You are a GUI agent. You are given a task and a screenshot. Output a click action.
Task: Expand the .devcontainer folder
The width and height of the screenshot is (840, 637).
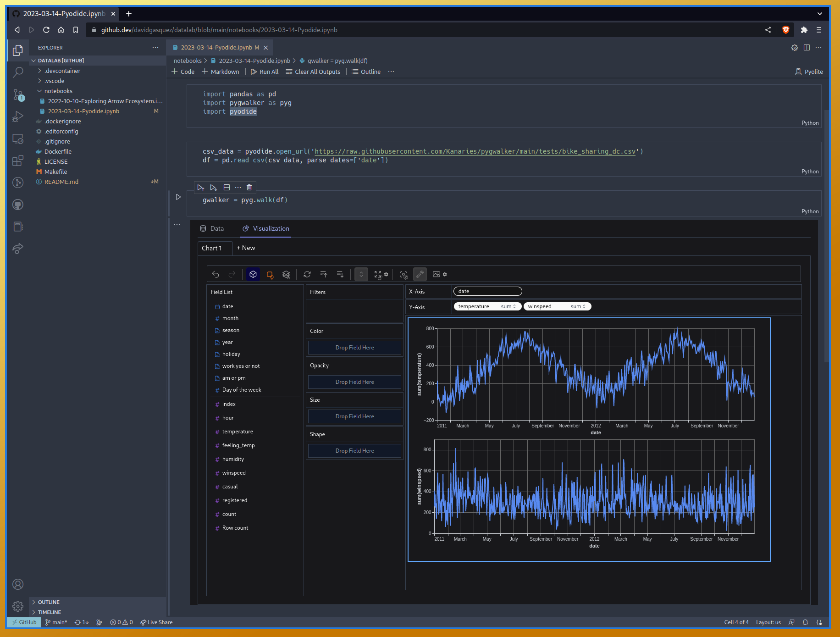click(39, 71)
